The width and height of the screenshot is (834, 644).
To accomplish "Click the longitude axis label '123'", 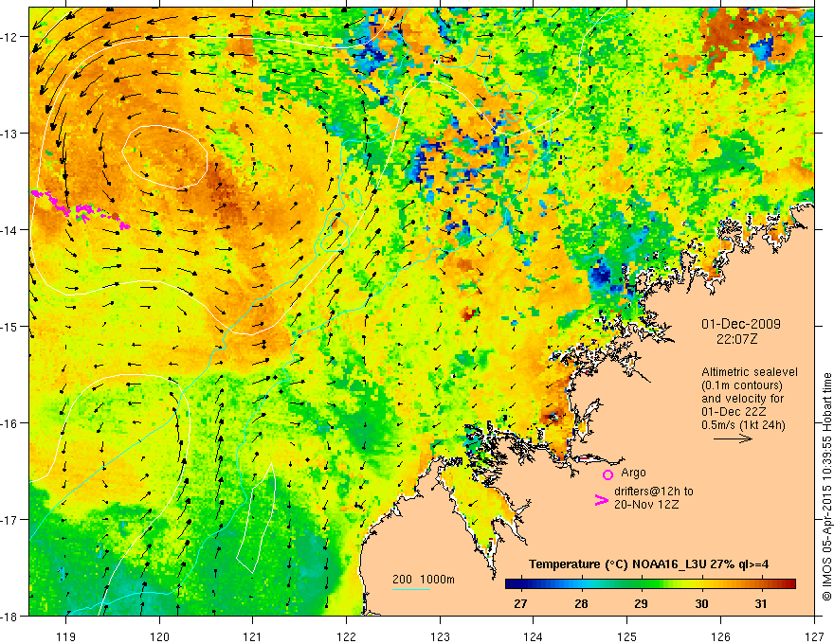I will [440, 637].
